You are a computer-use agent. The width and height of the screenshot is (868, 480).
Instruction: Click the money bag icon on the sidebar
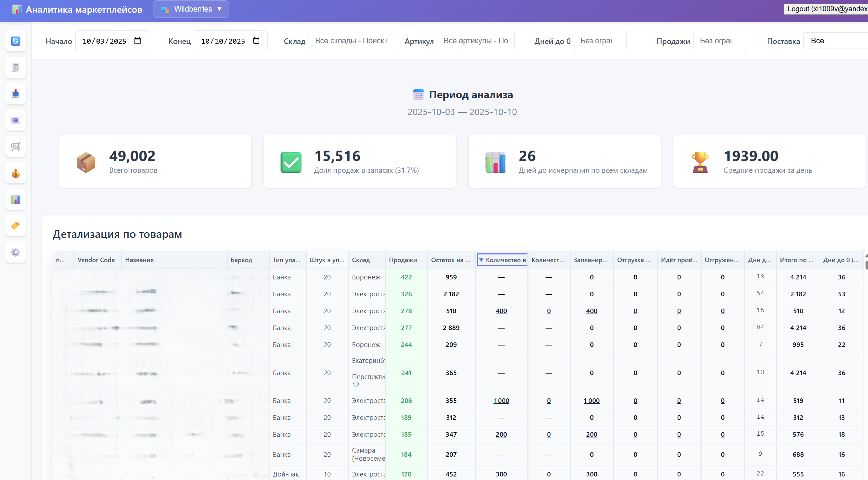pos(15,173)
